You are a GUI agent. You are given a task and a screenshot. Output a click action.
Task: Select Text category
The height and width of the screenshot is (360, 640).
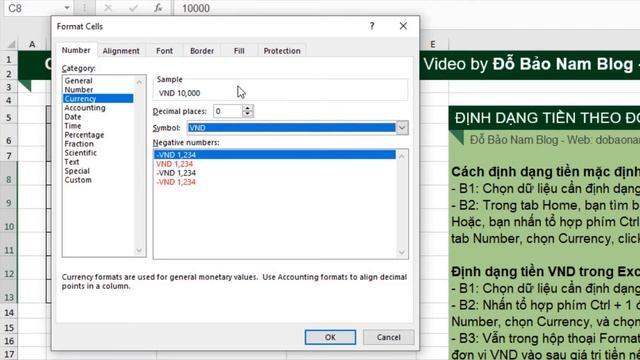98,162
